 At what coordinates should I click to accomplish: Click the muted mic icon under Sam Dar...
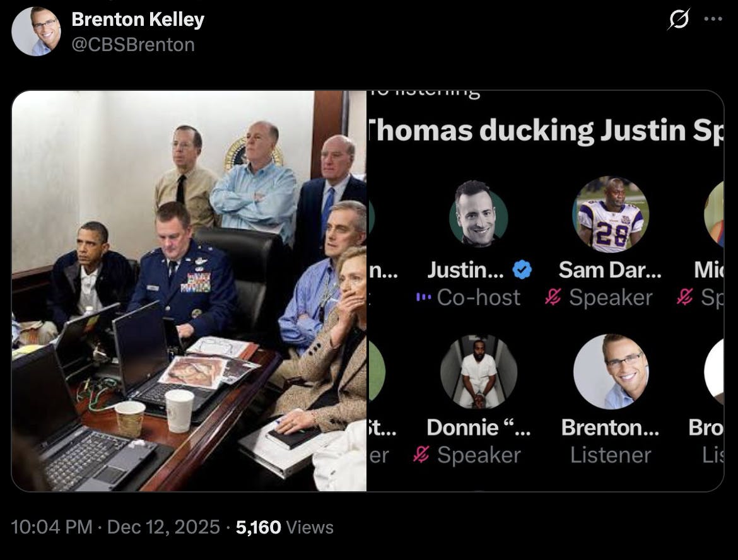[x=553, y=297]
